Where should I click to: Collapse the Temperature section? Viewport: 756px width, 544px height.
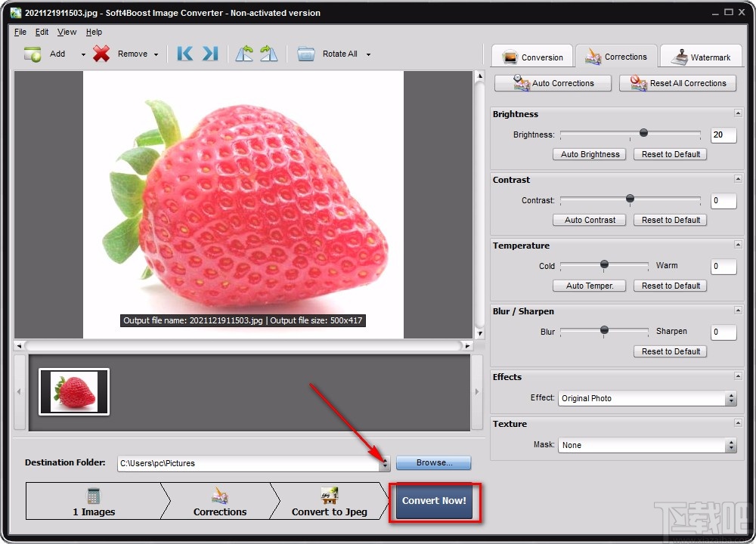pyautogui.click(x=737, y=245)
